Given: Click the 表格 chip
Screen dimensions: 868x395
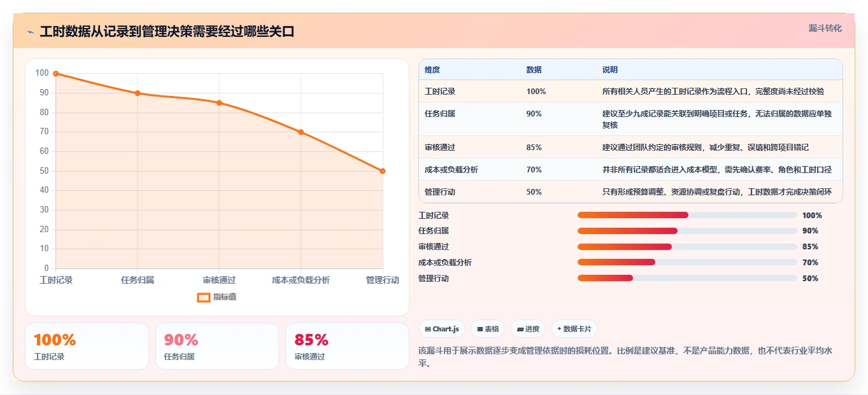Looking at the screenshot, I should coord(488,329).
